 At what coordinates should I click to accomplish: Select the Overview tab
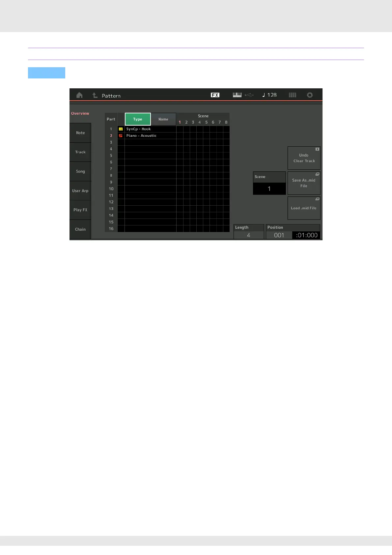[x=80, y=113]
